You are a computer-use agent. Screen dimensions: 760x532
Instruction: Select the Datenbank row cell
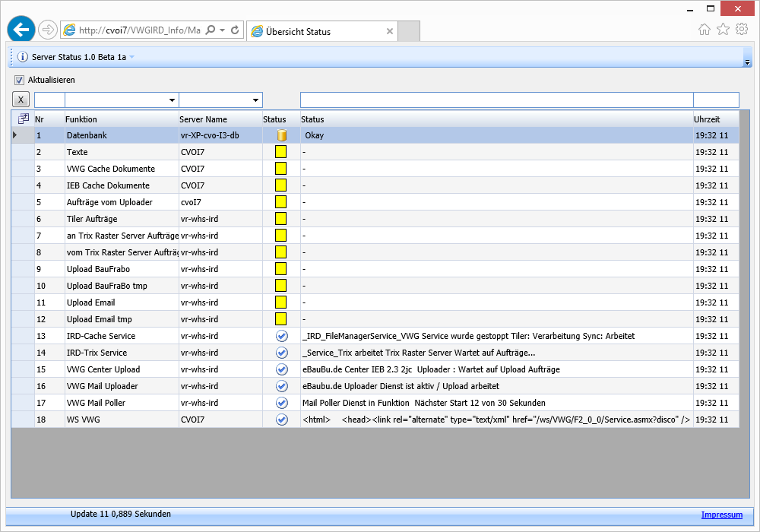[122, 135]
